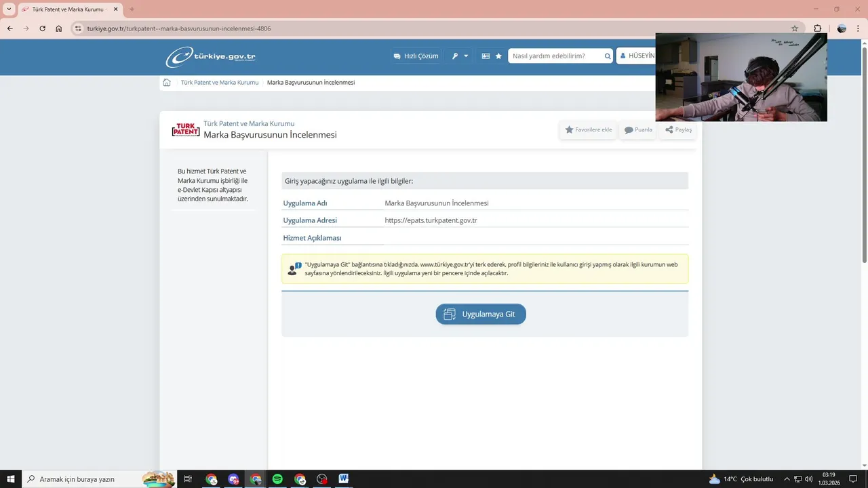
Task: Go back with browser back arrow
Action: (x=9, y=28)
